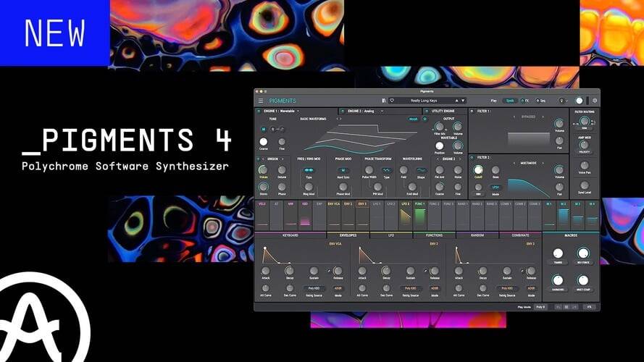Click the next Unison mode arrow
Viewport: 644px width, 362px height.
(283, 159)
